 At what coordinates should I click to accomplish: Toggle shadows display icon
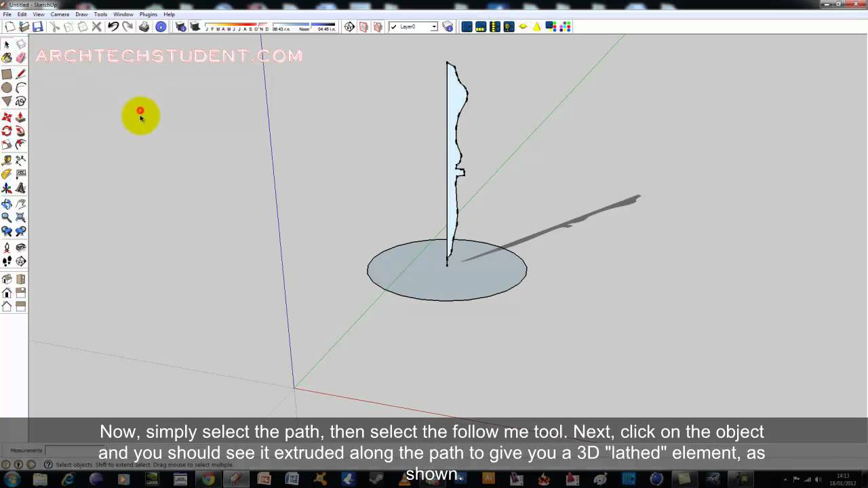pyautogui.click(x=195, y=27)
